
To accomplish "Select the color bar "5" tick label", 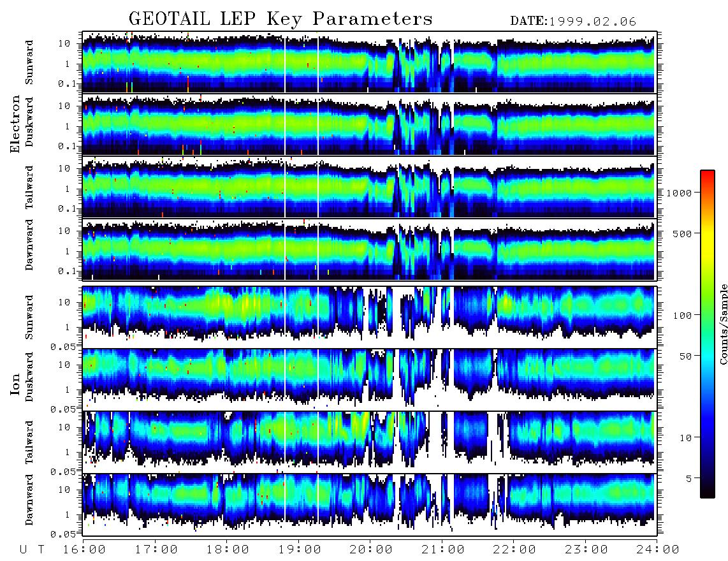I will 689,478.
